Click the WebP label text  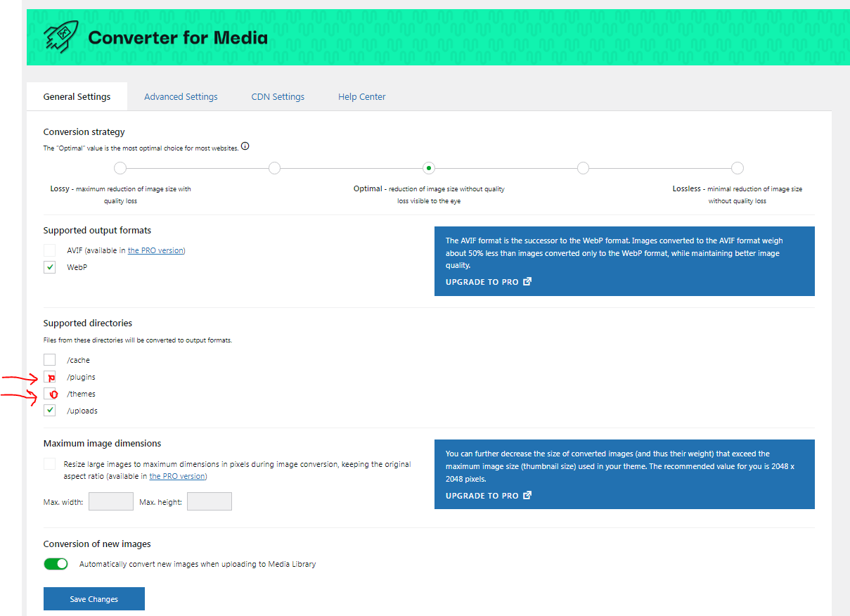[77, 267]
